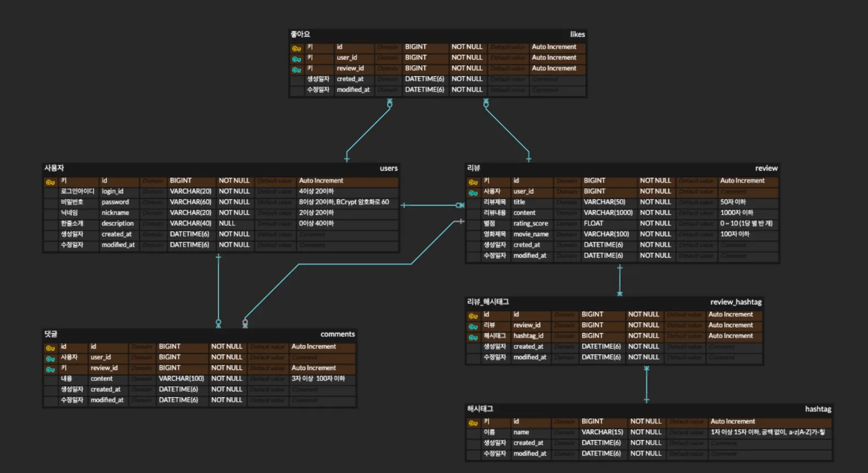Select the 'comments' table name label
Image resolution: width=868 pixels, height=473 pixels.
tap(337, 334)
